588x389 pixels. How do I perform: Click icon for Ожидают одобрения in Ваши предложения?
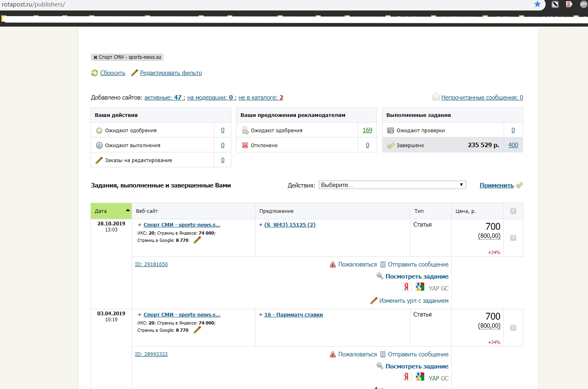245,130
